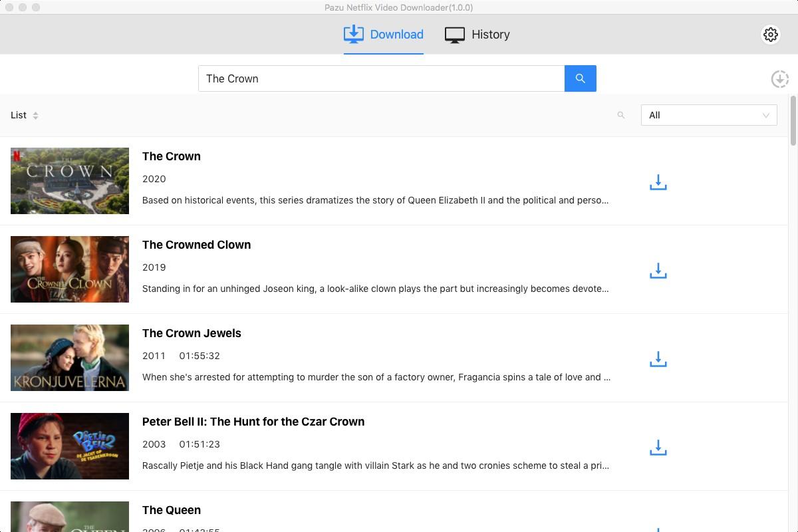
Task: Download The Crown Jewels movie
Action: click(658, 358)
